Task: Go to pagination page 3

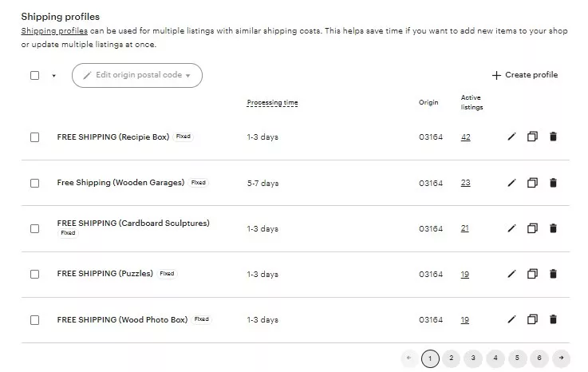Action: (473, 358)
